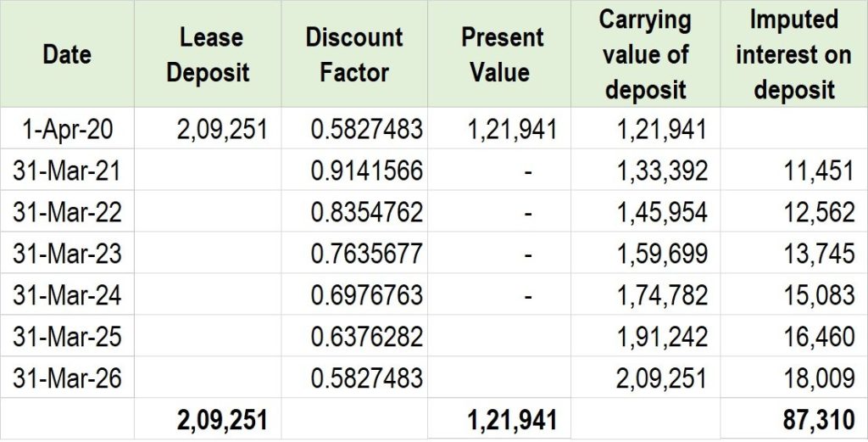Select the discount factor 0.7635677 cell
Viewport: 868px width, 442px height.
366,254
